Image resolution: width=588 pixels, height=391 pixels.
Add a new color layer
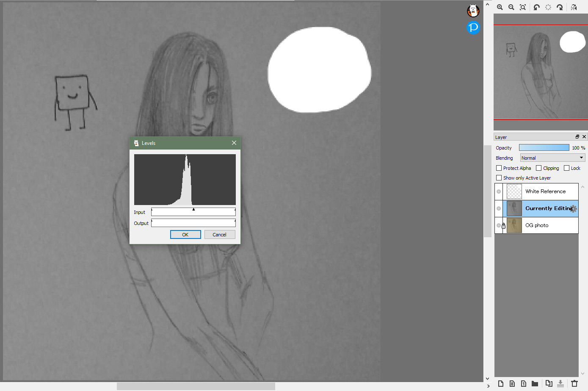click(x=501, y=383)
